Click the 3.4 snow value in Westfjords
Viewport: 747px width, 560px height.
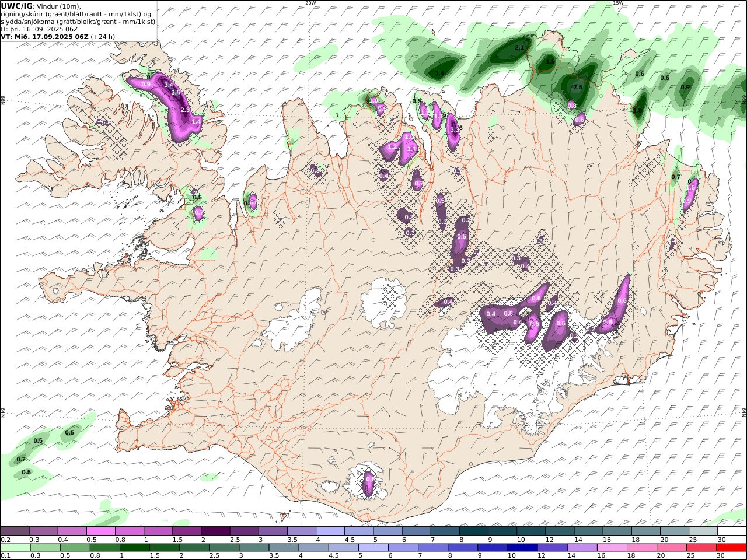coord(169,85)
